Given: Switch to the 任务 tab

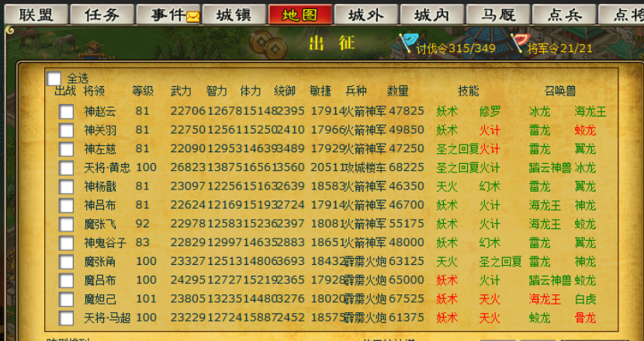Looking at the screenshot, I should 102,15.
